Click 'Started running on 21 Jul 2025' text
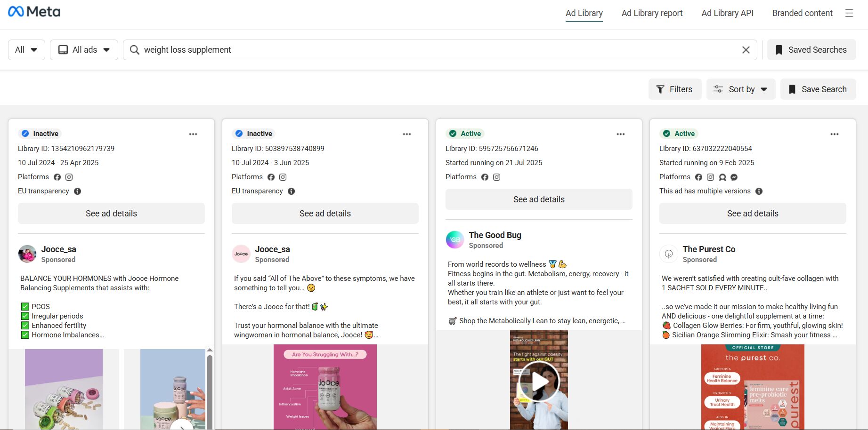868x430 pixels. (x=494, y=163)
